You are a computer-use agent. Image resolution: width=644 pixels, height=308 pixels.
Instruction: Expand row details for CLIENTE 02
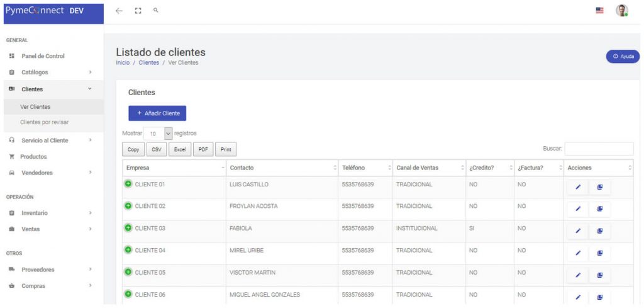click(128, 205)
